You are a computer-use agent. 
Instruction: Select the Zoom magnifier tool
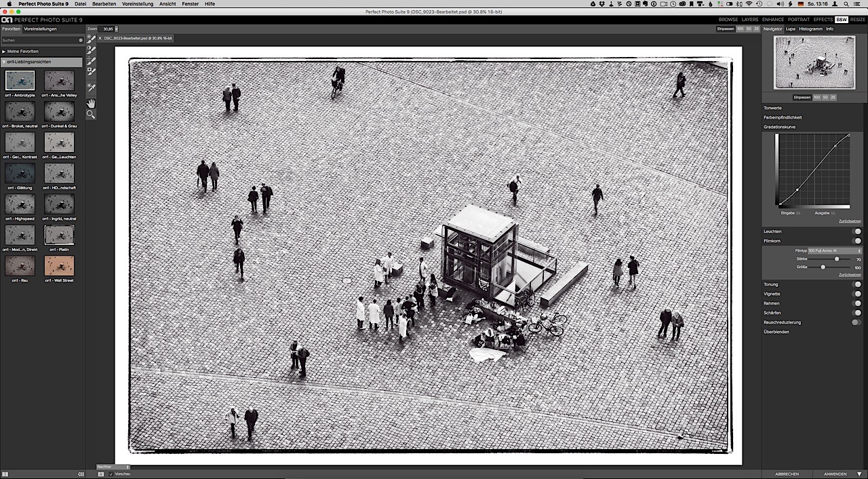[x=91, y=114]
